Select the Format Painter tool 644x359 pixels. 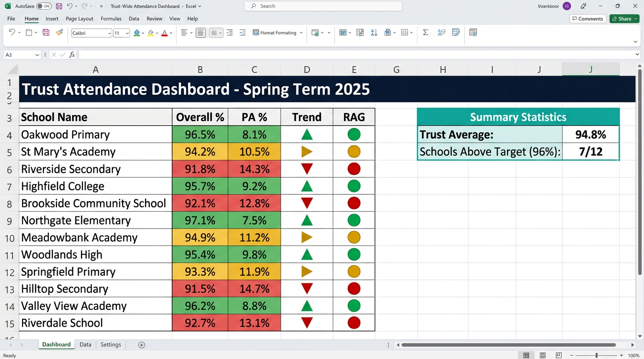click(59, 33)
